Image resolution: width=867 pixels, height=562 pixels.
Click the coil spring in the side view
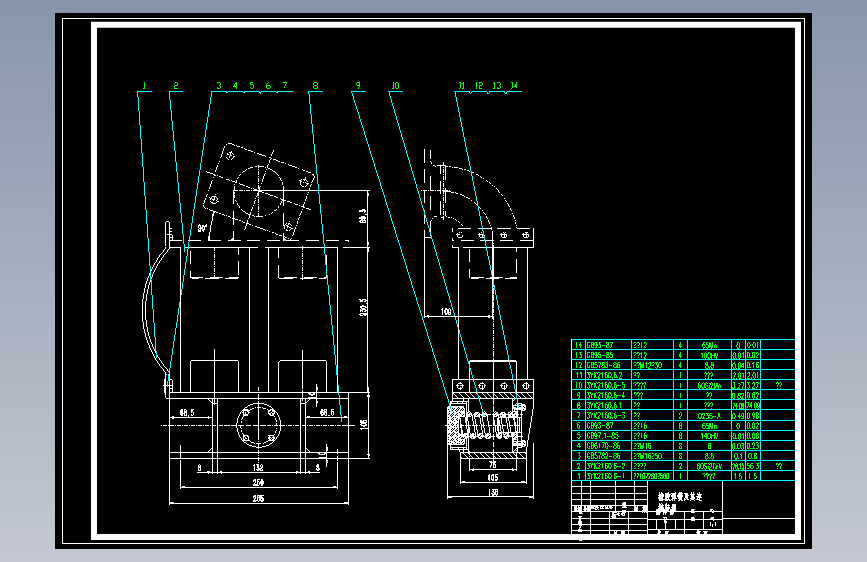tap(490, 426)
